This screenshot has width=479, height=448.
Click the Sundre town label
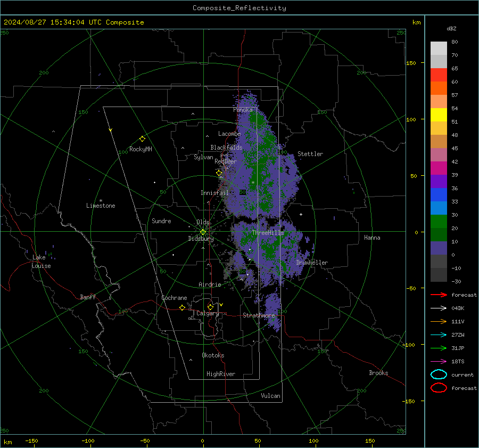(161, 221)
